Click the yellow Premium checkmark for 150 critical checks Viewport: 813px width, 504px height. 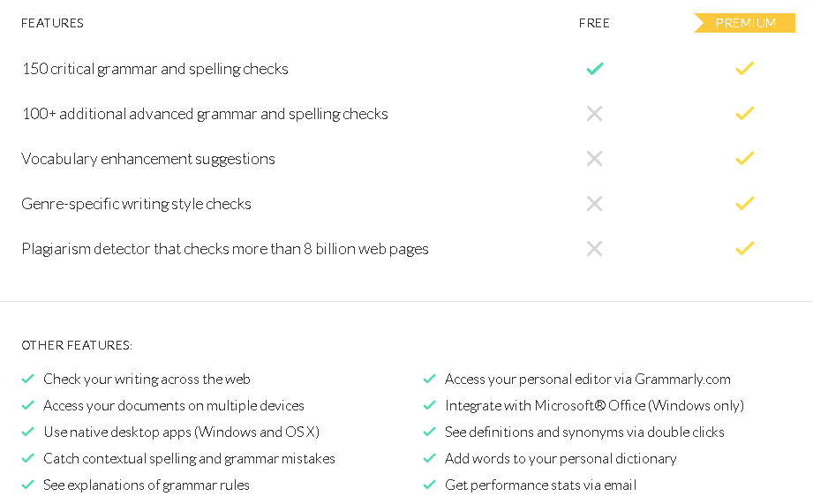pyautogui.click(x=744, y=69)
